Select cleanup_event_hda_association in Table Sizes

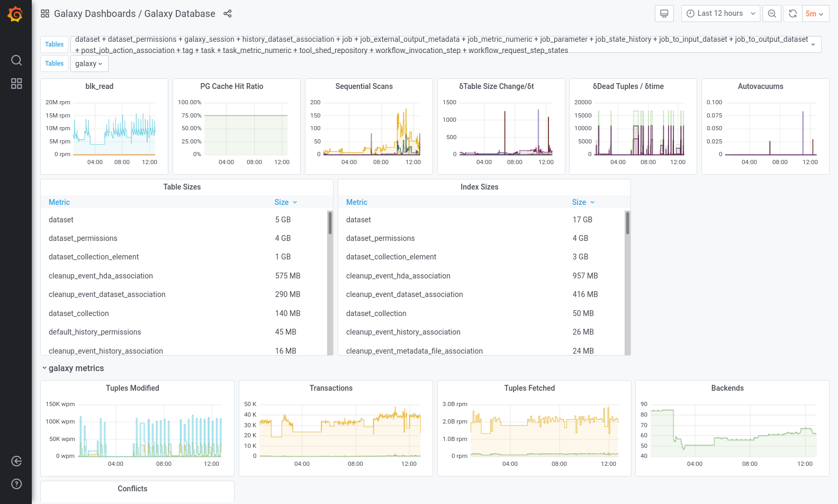pos(101,276)
